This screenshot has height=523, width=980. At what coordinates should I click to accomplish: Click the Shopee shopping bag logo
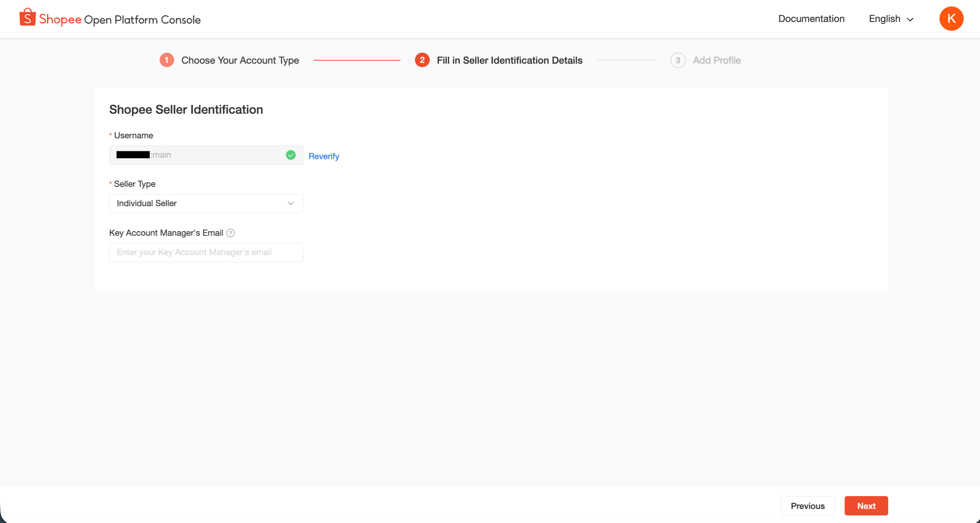pyautogui.click(x=27, y=17)
